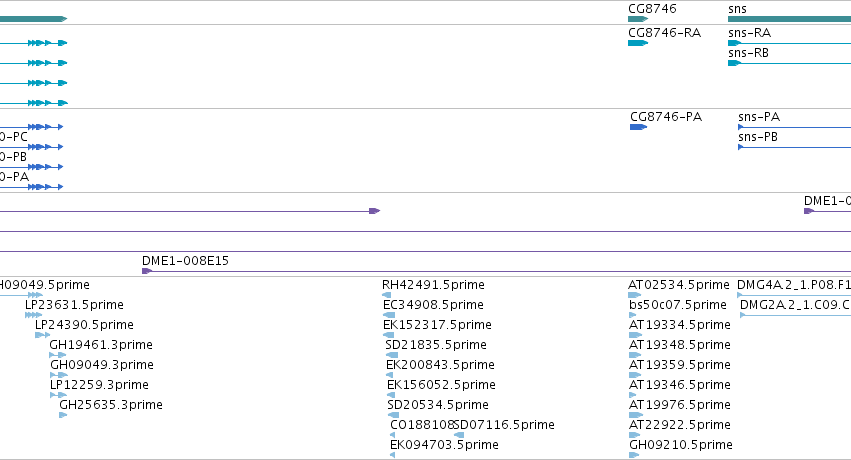Select the LP23631.5prime EST label
This screenshot has width=851, height=460.
pos(74,305)
